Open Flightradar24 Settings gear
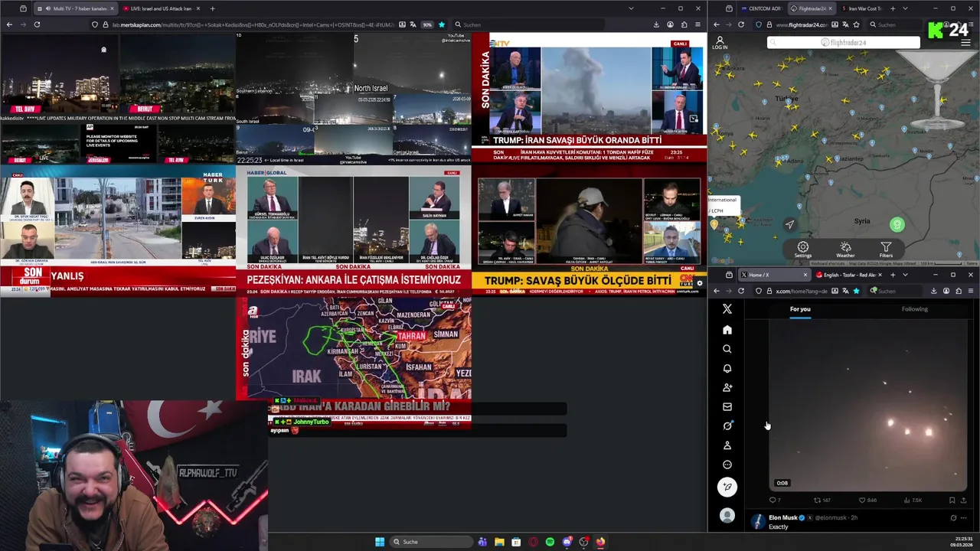The width and height of the screenshot is (980, 551). point(802,250)
